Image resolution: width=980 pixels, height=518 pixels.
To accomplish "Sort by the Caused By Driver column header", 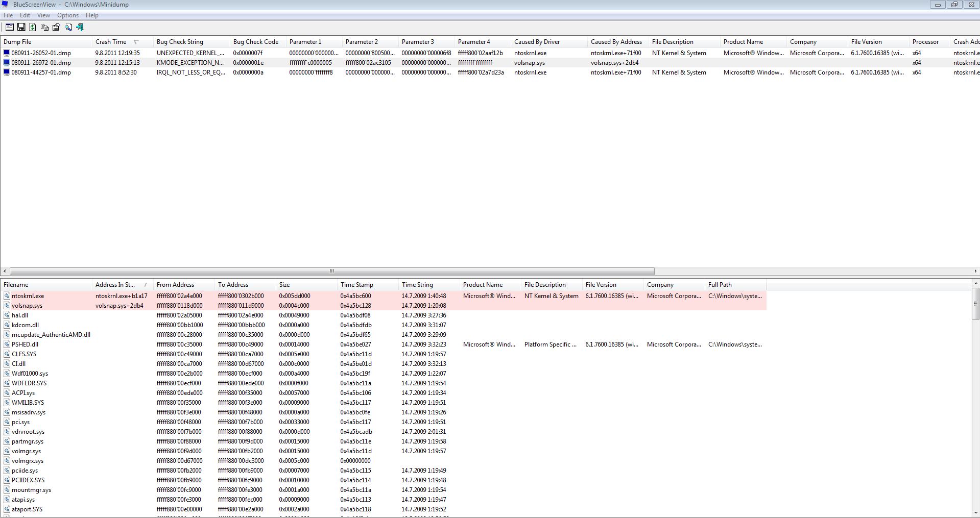I will [x=549, y=42].
